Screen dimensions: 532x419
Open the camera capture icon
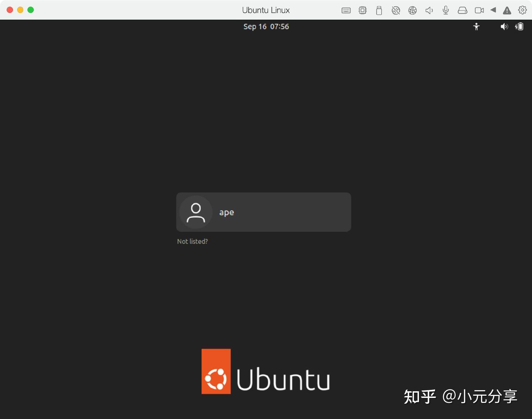tap(479, 10)
